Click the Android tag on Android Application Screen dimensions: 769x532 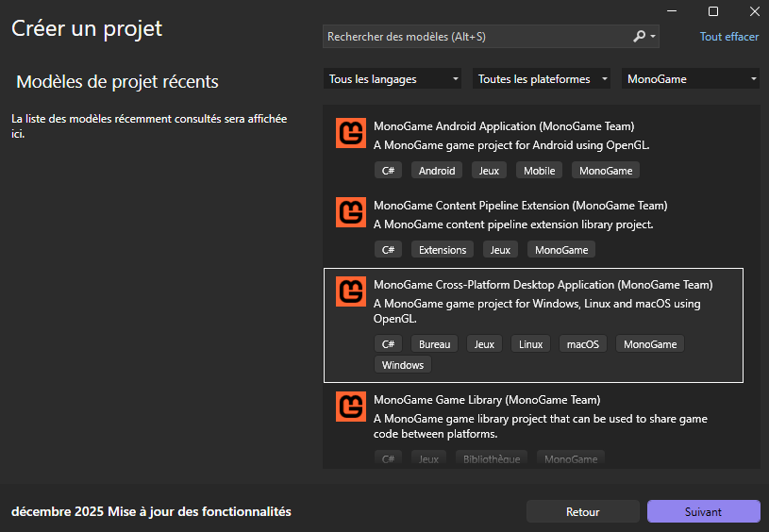pyautogui.click(x=437, y=171)
